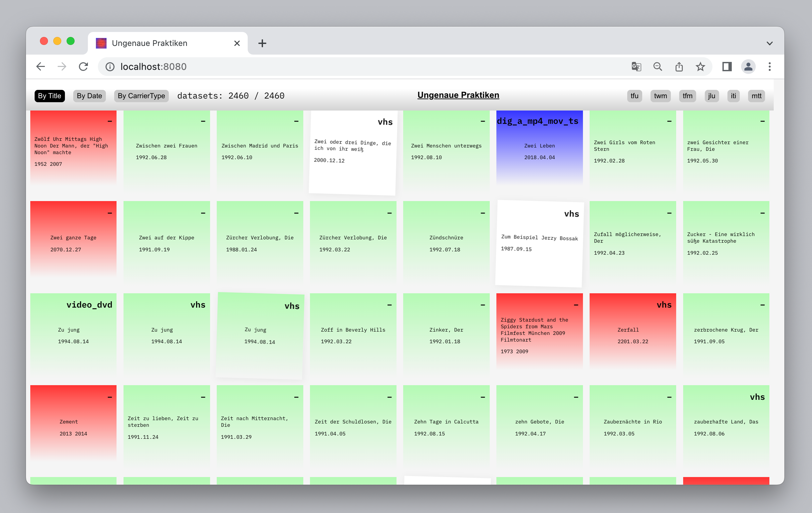Screen dimensions: 812x513
Task: View site information icon
Action: pos(110,67)
